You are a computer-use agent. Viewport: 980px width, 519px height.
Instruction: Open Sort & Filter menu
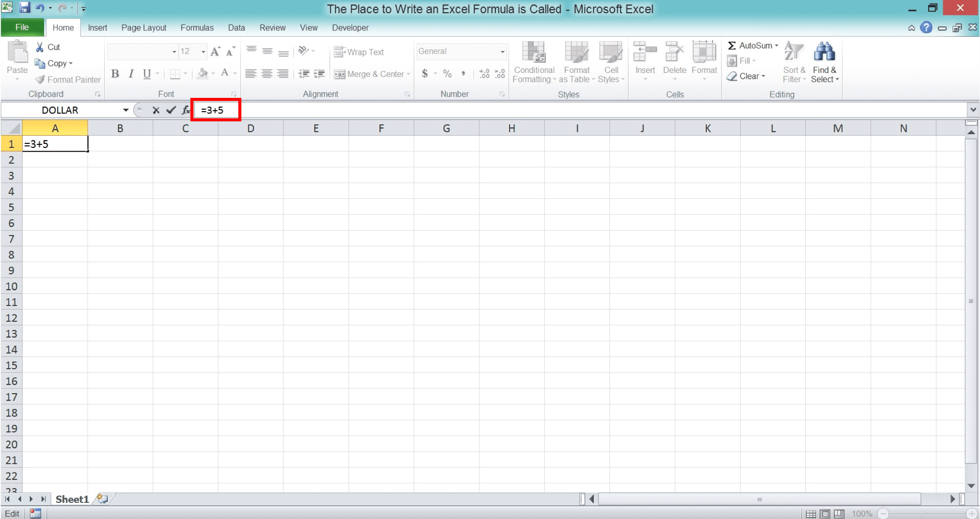(794, 63)
